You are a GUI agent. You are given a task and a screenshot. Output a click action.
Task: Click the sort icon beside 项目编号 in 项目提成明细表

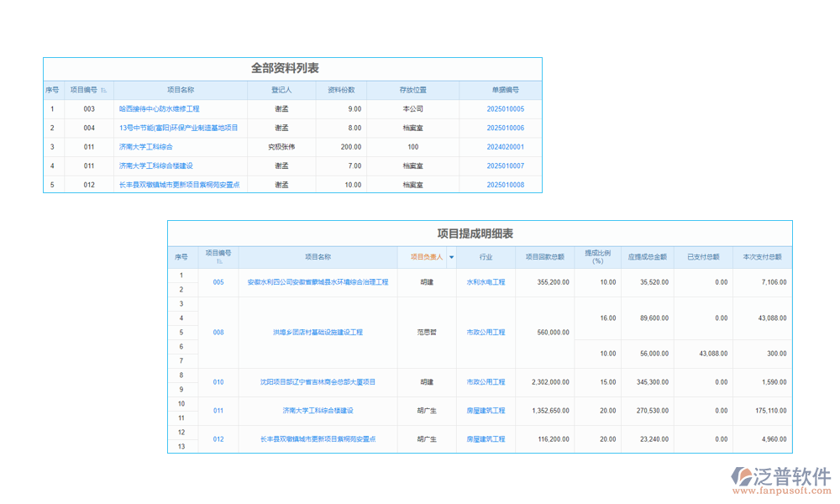[x=218, y=262]
